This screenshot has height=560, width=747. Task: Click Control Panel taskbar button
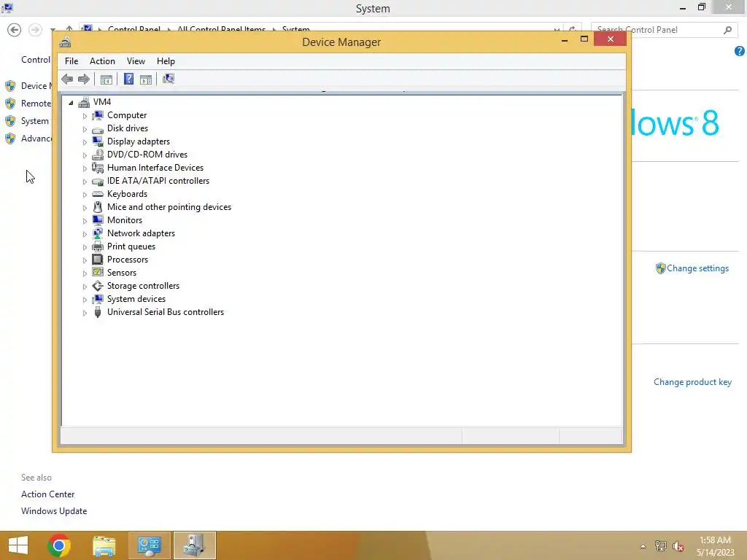click(x=149, y=545)
